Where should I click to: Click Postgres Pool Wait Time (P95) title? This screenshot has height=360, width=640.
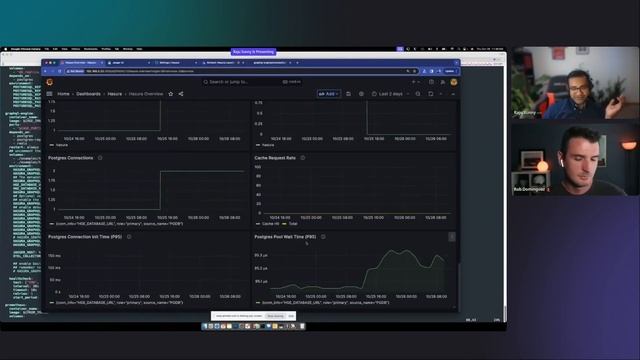pos(285,237)
